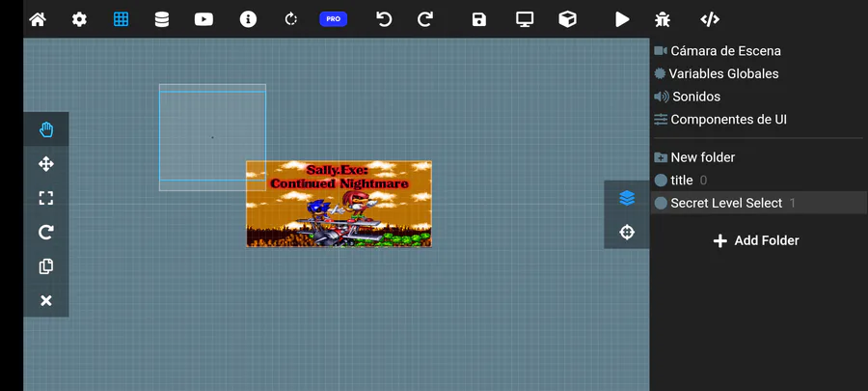868x391 pixels.
Task: Duplicate with the copy tool
Action: tap(46, 266)
